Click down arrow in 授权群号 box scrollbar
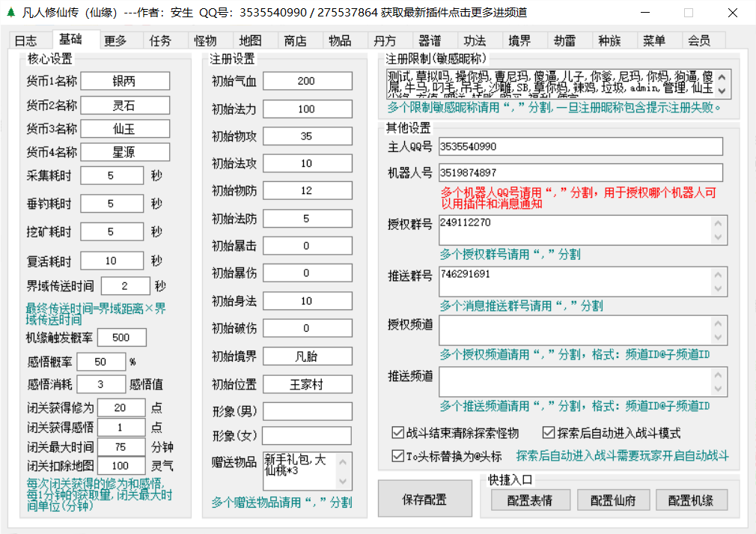The width and height of the screenshot is (756, 534). pyautogui.click(x=718, y=237)
